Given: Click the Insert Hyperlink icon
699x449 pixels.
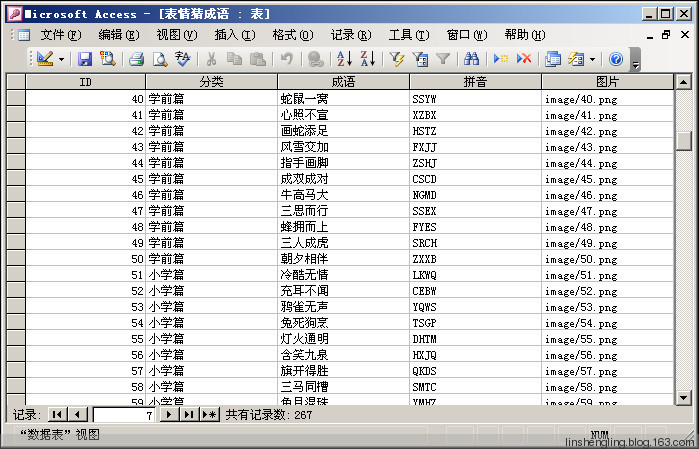Looking at the screenshot, I should (316, 59).
